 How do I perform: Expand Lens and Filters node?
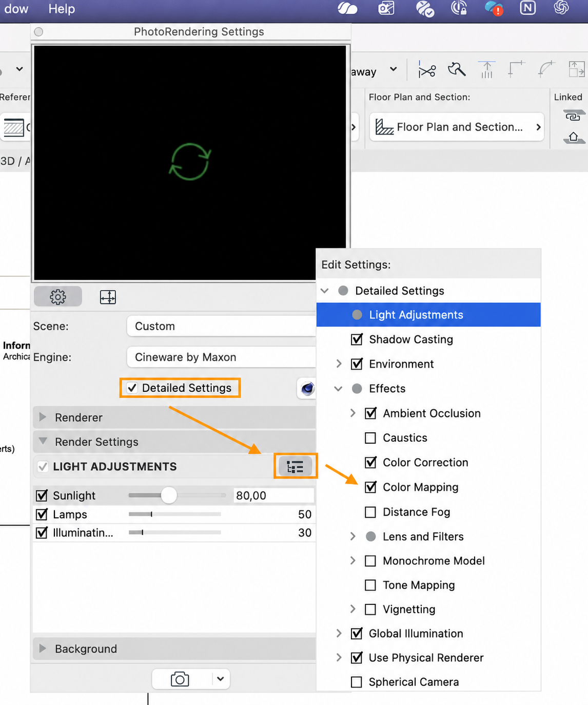(x=352, y=536)
